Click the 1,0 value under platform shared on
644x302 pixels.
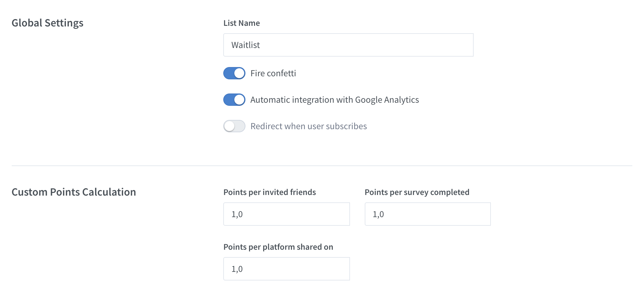pos(237,269)
